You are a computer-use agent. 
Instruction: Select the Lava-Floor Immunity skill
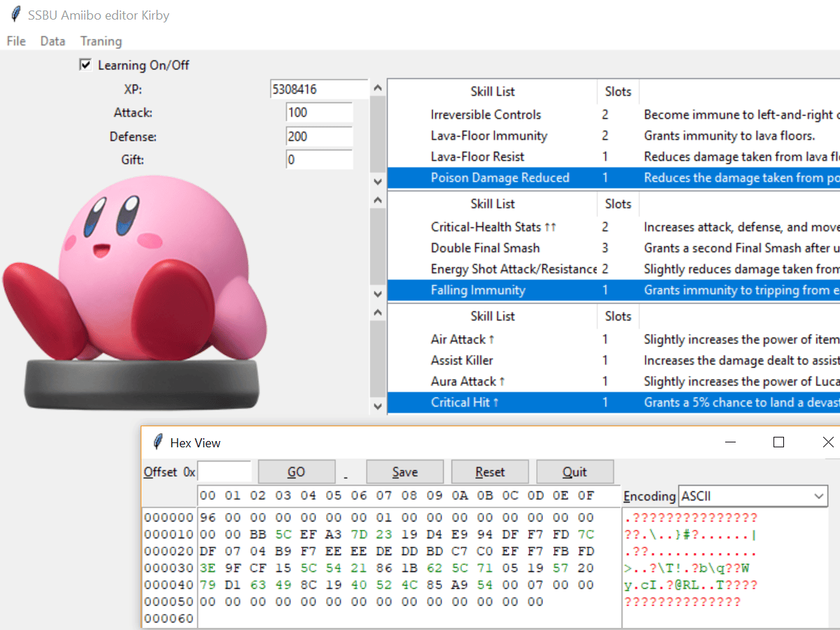point(489,135)
